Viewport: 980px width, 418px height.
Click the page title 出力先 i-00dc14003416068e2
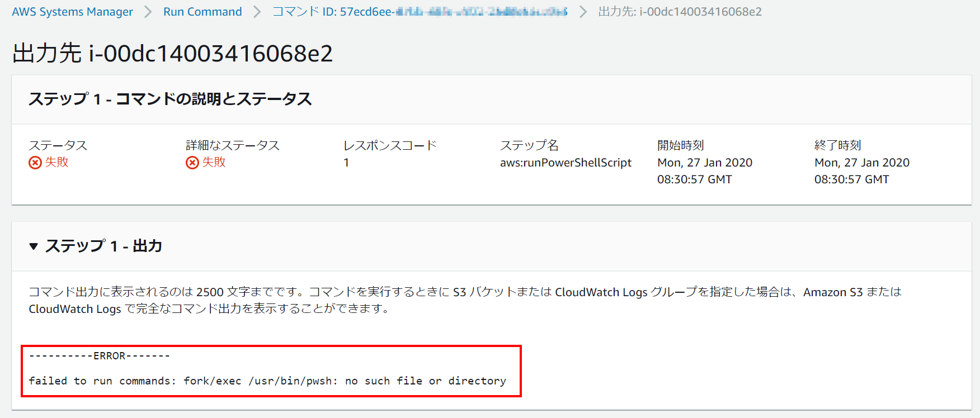172,54
